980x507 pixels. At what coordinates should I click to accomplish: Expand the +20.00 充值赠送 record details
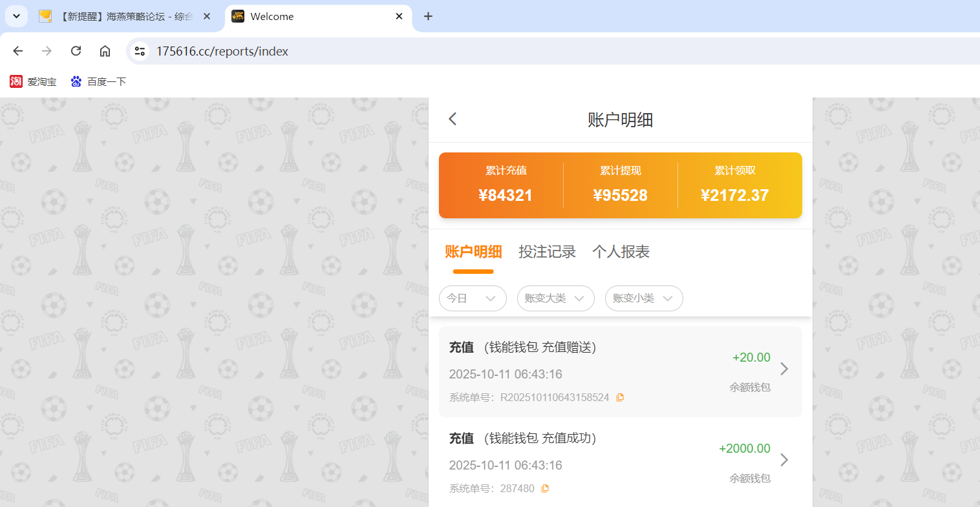coord(784,369)
